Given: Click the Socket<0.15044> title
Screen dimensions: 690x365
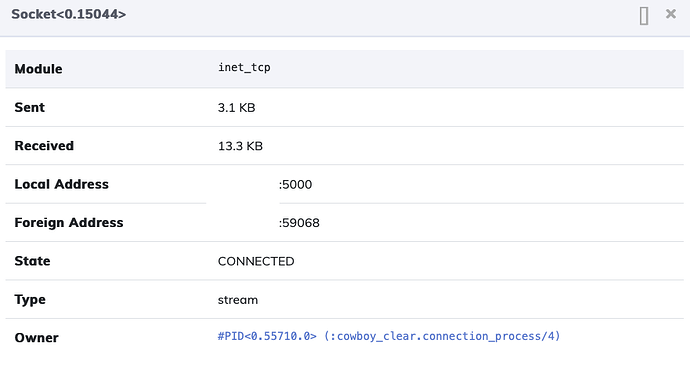Looking at the screenshot, I should point(69,15).
